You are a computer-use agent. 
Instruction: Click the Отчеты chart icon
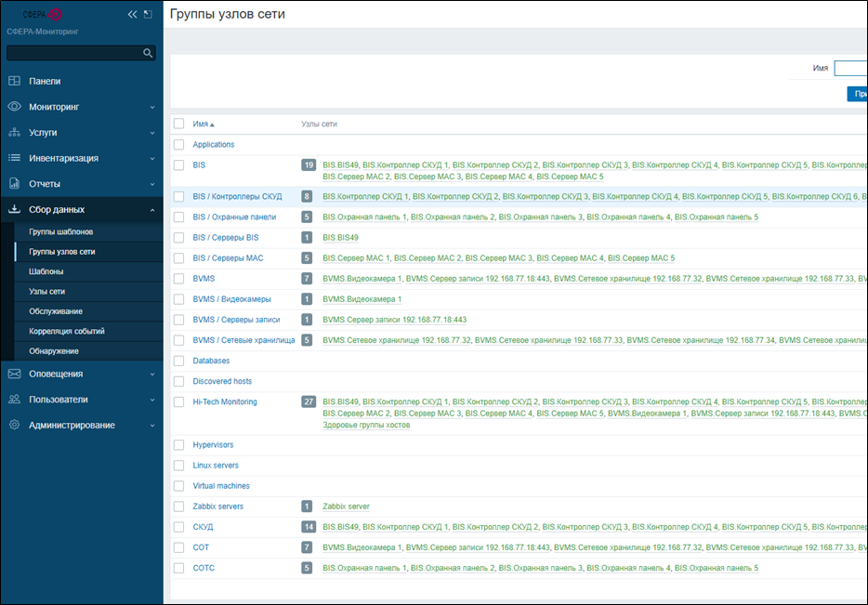pyautogui.click(x=14, y=184)
